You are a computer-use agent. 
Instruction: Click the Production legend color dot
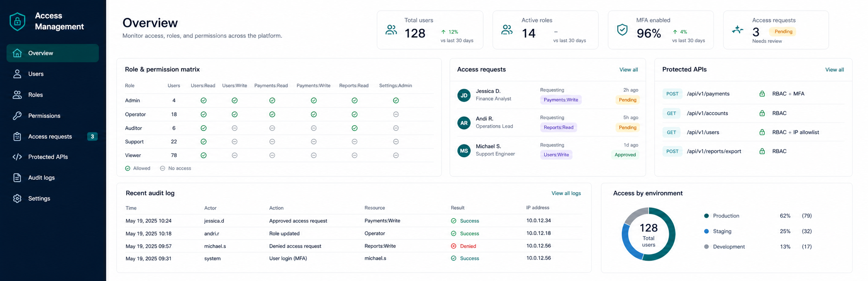(x=706, y=216)
